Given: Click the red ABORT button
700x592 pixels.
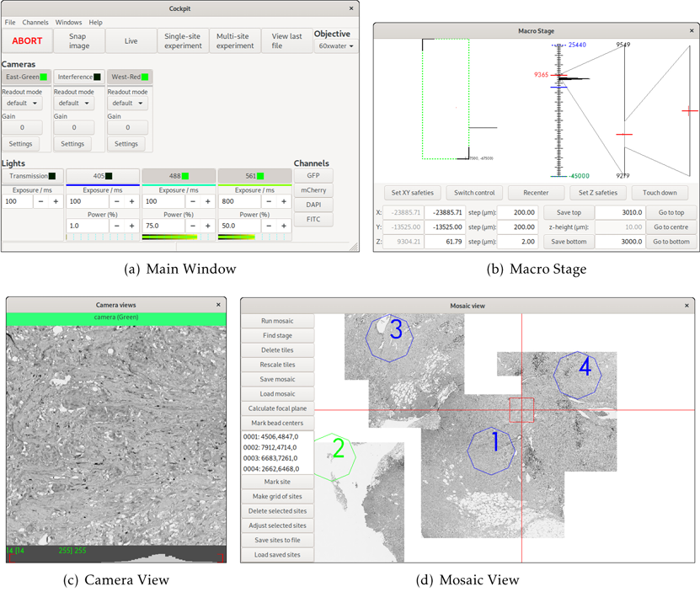Looking at the screenshot, I should (27, 40).
